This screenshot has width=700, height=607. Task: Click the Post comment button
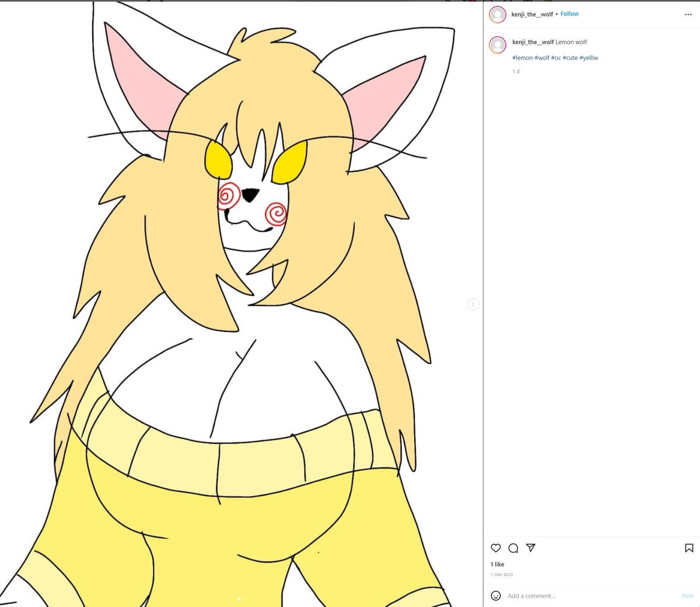click(x=688, y=596)
